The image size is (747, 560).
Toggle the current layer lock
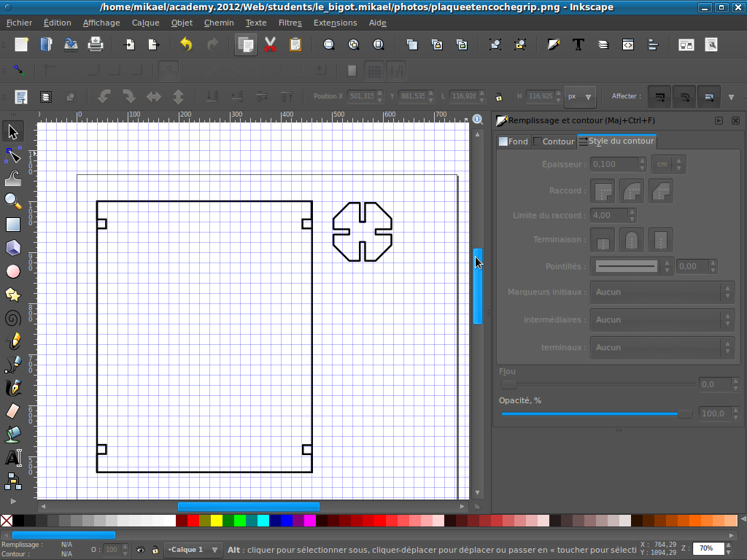pyautogui.click(x=155, y=549)
